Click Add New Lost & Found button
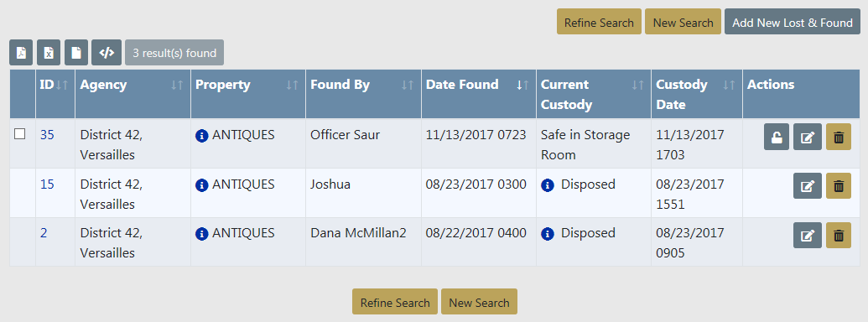This screenshot has width=868, height=322. pos(793,22)
